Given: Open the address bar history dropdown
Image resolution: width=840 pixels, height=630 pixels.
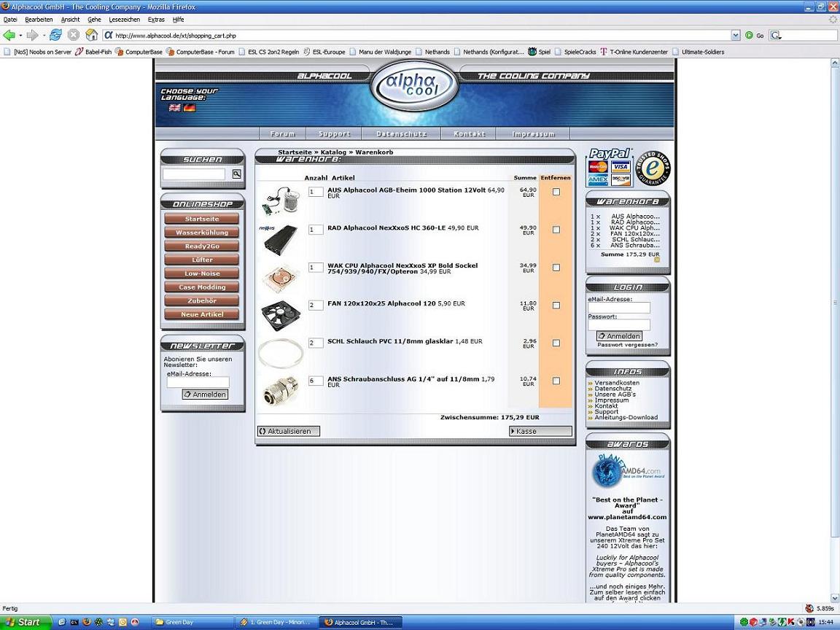Looking at the screenshot, I should tap(736, 35).
